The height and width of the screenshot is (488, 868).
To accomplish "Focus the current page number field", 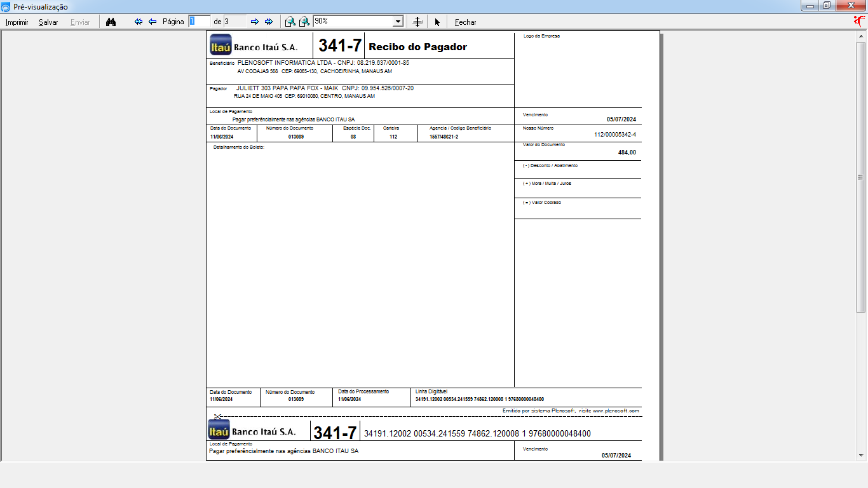I will pyautogui.click(x=200, y=22).
